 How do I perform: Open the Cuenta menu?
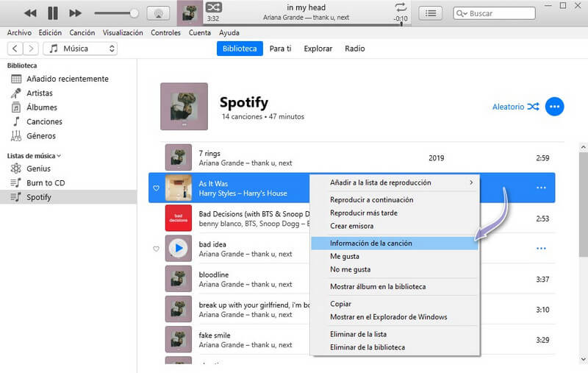[x=199, y=32]
